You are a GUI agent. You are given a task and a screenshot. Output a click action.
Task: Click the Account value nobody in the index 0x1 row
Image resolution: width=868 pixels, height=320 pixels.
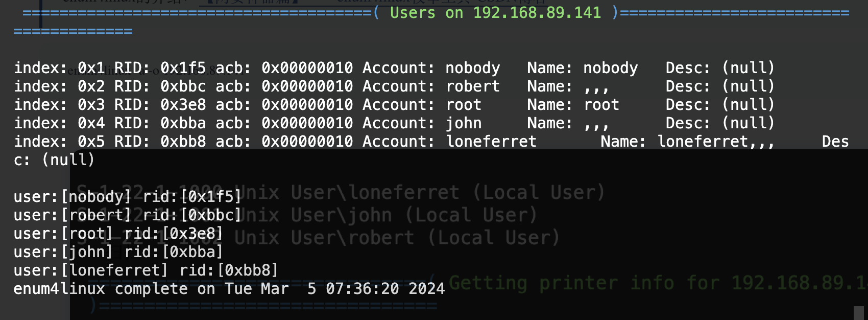click(x=472, y=68)
